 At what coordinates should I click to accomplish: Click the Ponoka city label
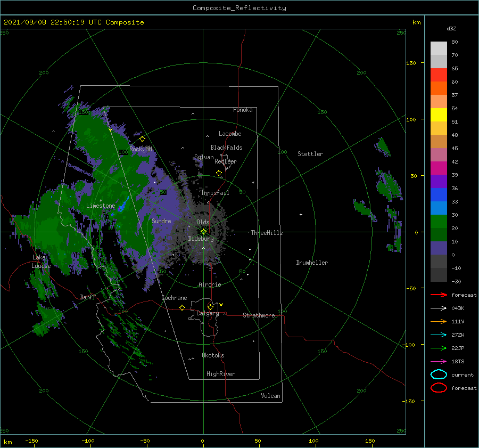(x=243, y=110)
